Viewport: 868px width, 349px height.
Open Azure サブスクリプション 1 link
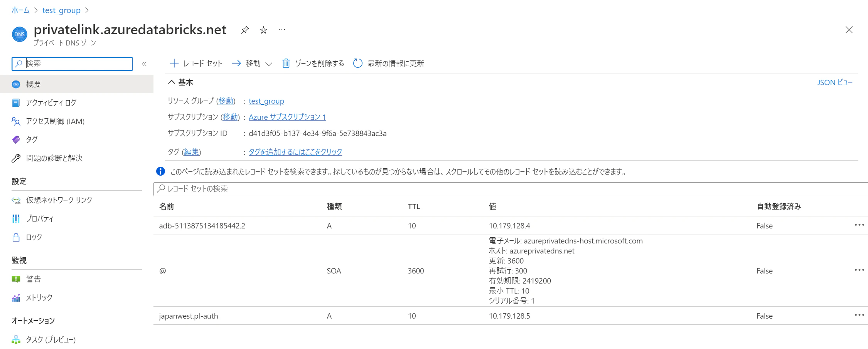click(x=287, y=117)
